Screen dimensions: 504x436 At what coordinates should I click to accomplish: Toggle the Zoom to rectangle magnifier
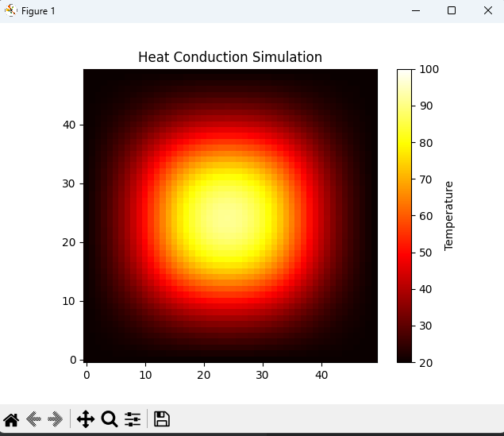(110, 419)
